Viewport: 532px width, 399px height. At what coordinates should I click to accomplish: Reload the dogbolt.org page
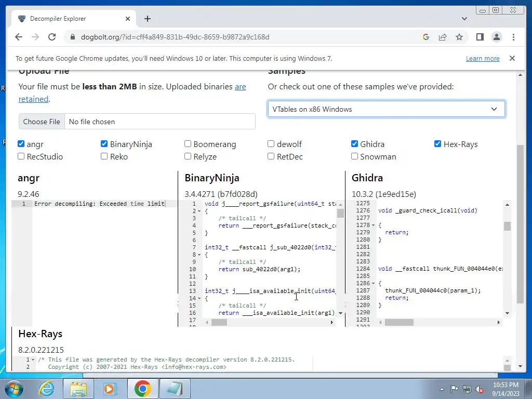[52, 37]
